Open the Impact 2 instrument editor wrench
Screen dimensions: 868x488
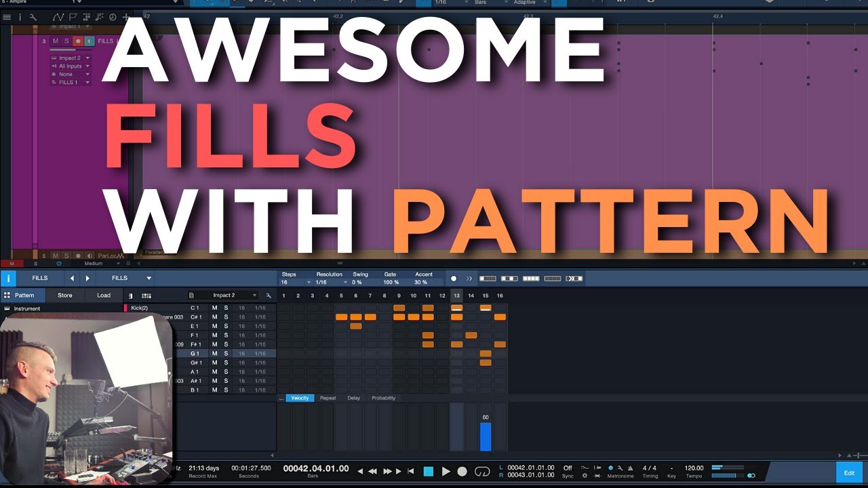pos(269,296)
